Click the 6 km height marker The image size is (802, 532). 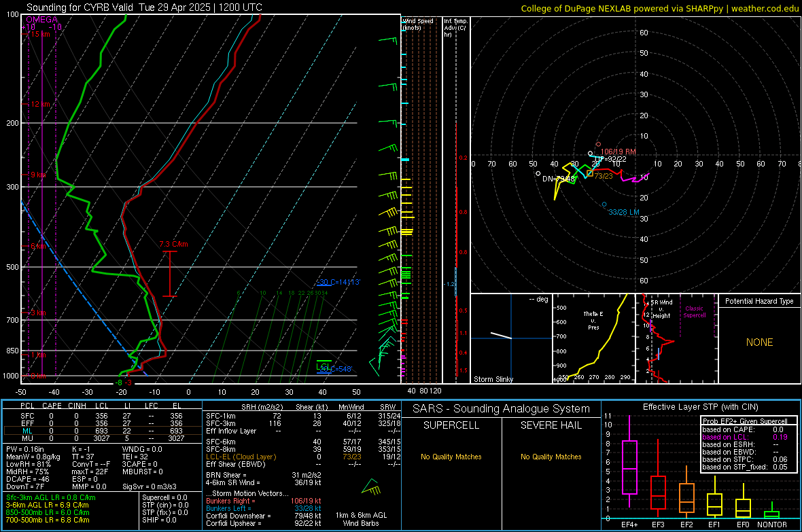click(x=38, y=246)
